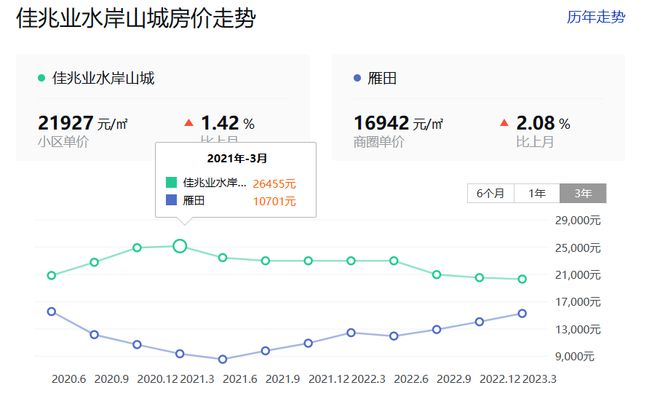Image resolution: width=660 pixels, height=396 pixels.
Task: Click the blue 雁田 2023.3 data point
Action: 522,313
